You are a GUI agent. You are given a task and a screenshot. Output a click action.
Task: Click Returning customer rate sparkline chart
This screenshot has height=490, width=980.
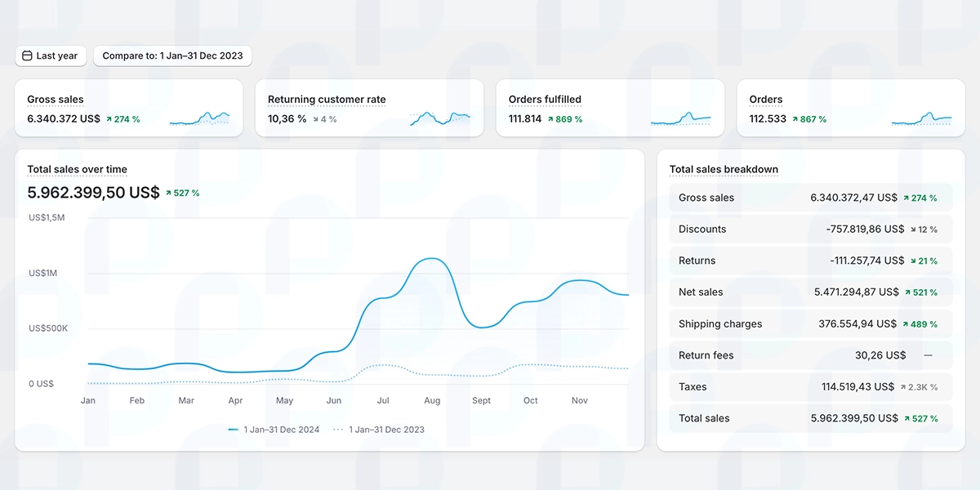tap(440, 118)
